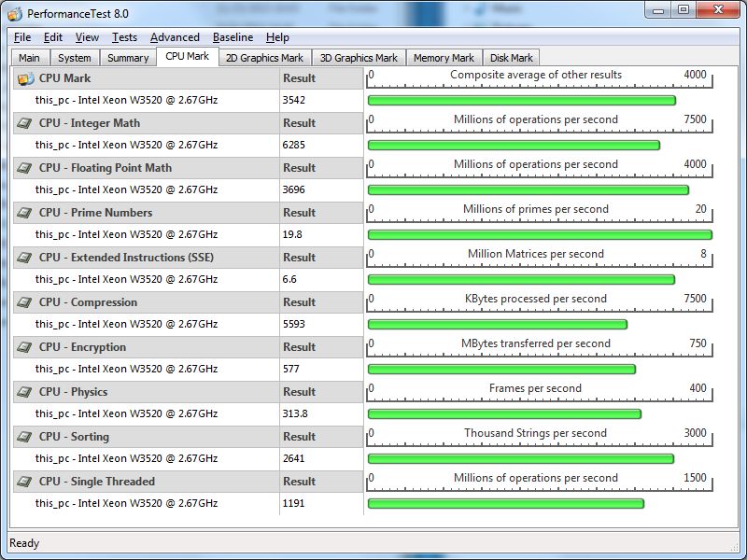Click the CPU Mark green result bar
The height and width of the screenshot is (560, 747).
pos(522,101)
